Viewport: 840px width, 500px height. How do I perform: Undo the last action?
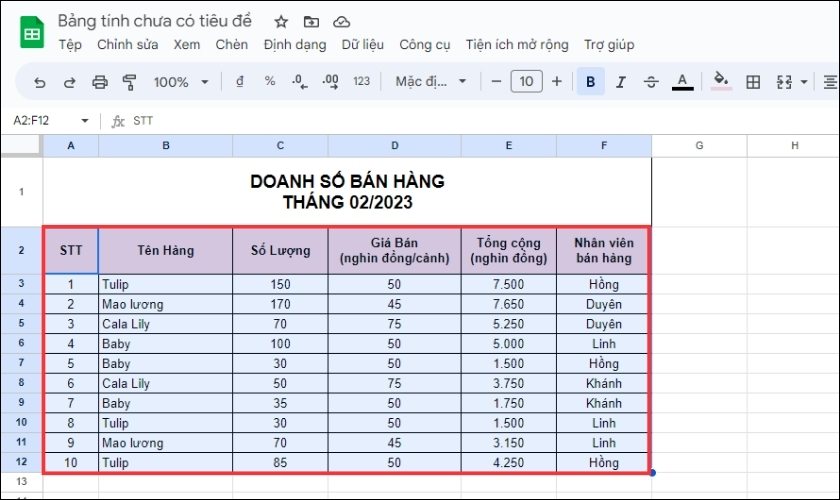point(40,82)
